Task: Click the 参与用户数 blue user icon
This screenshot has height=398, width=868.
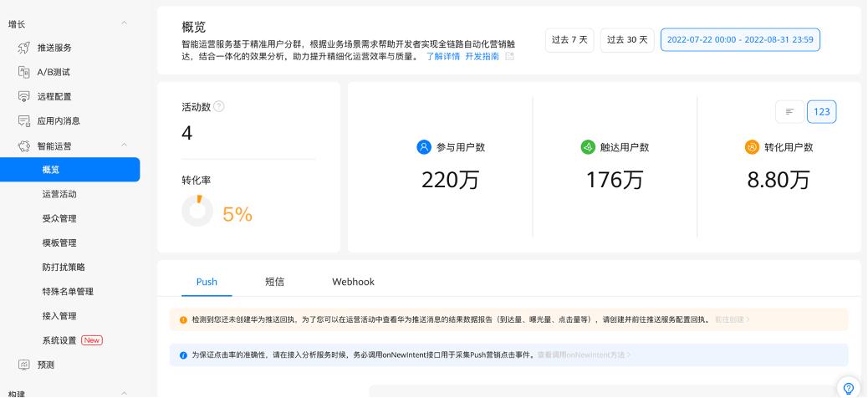Action: (x=424, y=147)
